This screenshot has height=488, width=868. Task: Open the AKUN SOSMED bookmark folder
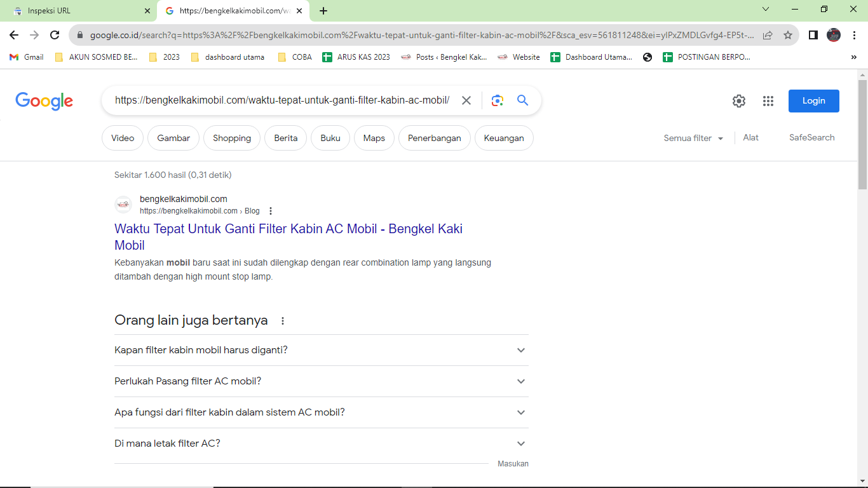96,57
